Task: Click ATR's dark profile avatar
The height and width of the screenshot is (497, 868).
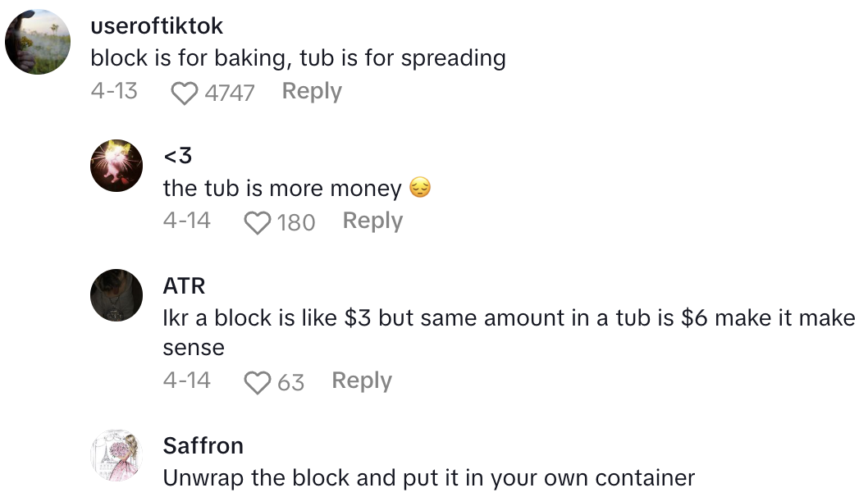Action: 116,295
